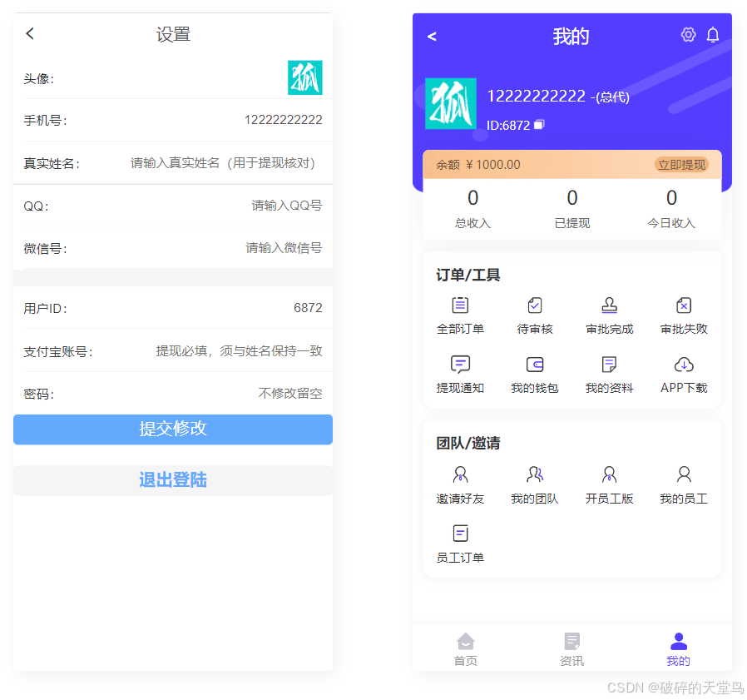747x700 pixels.
Task: View 总收入 total income stat
Action: coord(472,208)
